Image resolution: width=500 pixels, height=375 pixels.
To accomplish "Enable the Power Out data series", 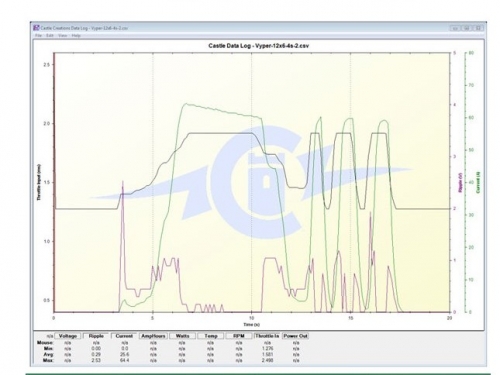I will click(x=296, y=336).
